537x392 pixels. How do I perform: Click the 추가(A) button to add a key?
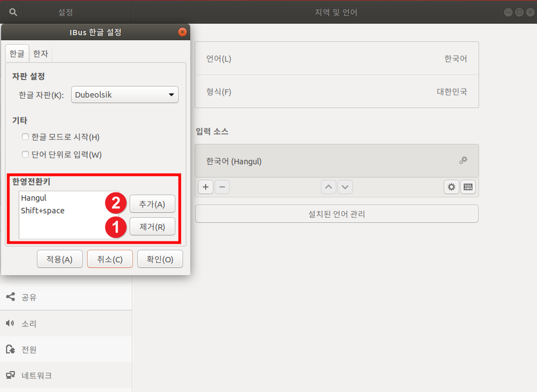point(152,204)
